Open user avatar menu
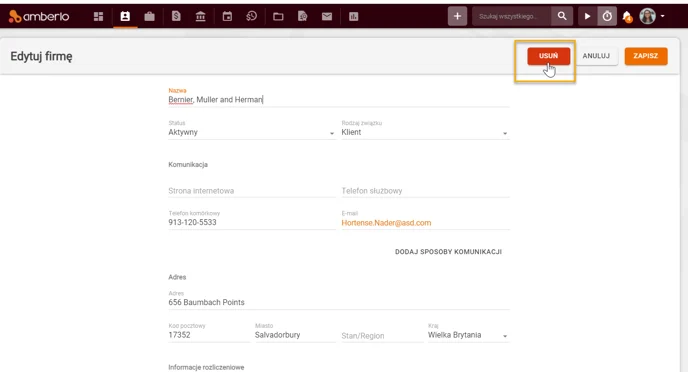688x372 pixels. click(652, 16)
